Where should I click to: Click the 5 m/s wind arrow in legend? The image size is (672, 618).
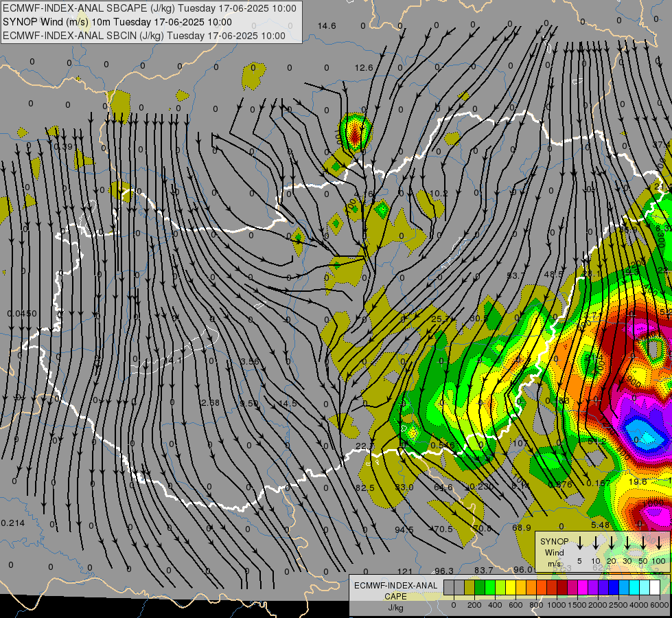(x=580, y=542)
